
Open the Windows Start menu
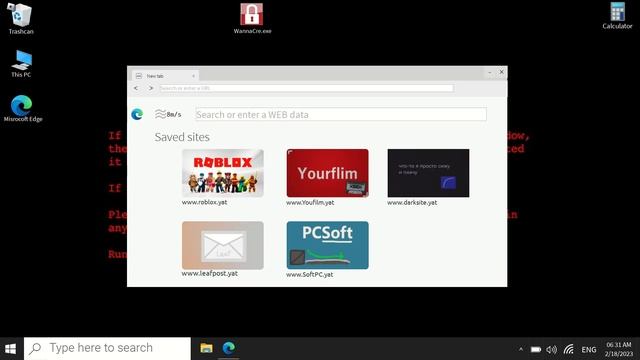pyautogui.click(x=11, y=349)
